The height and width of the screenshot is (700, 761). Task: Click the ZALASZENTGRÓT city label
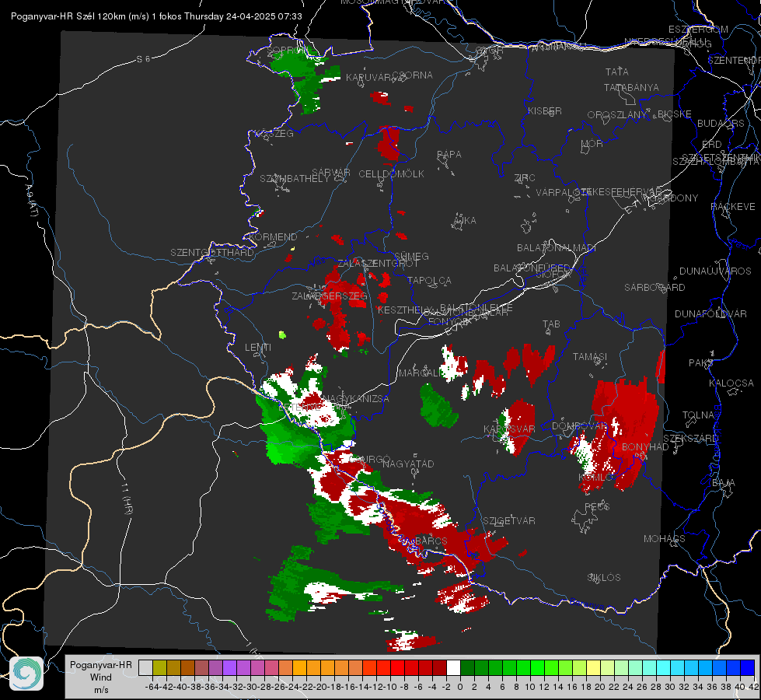(x=378, y=264)
